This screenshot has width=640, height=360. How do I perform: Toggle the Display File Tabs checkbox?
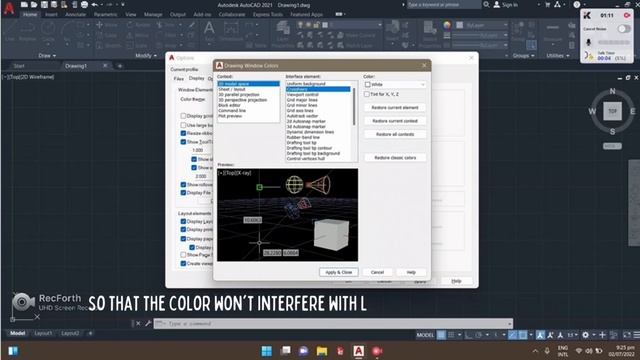(x=183, y=193)
